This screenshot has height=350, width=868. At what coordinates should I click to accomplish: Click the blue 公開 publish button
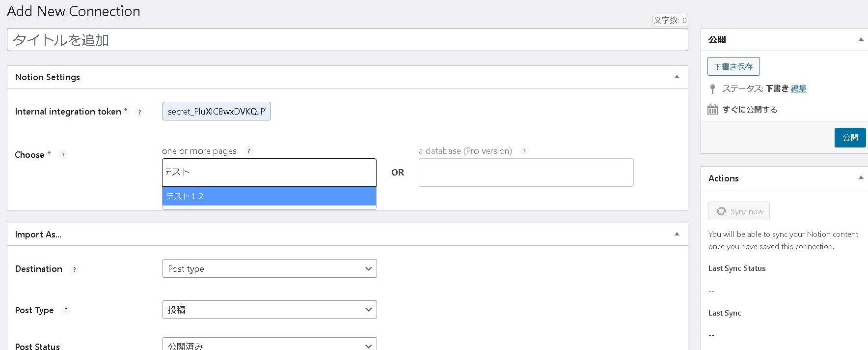click(850, 138)
